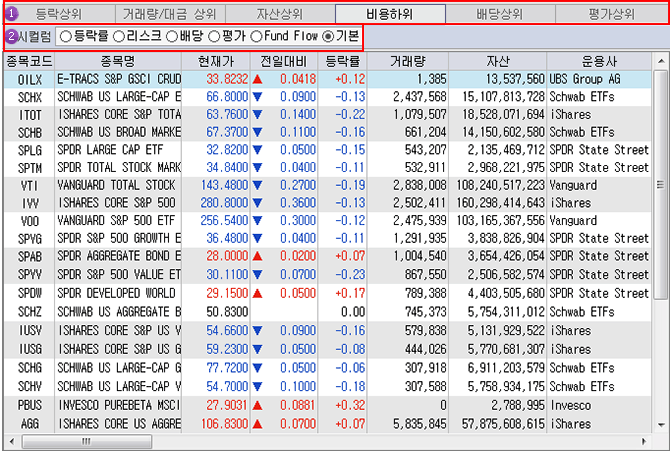Screen dimensions: 670x451
Task: Choose the 리스크 radio option
Action: pyautogui.click(x=118, y=37)
